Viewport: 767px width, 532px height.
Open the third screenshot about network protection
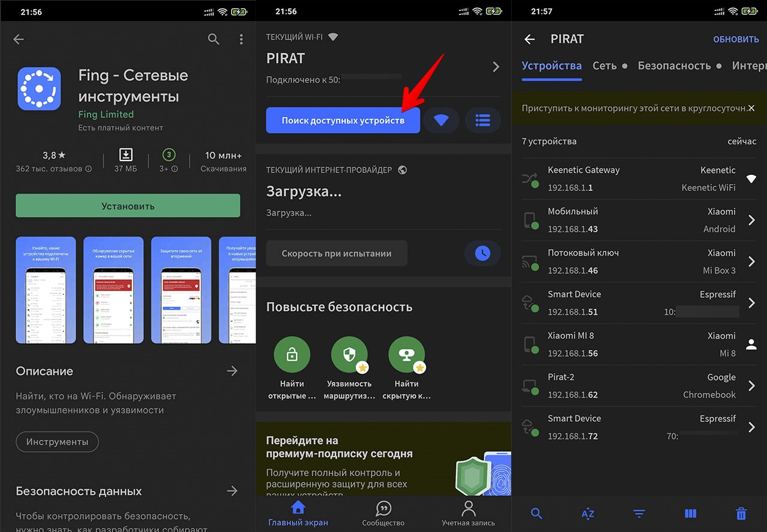coord(181,291)
